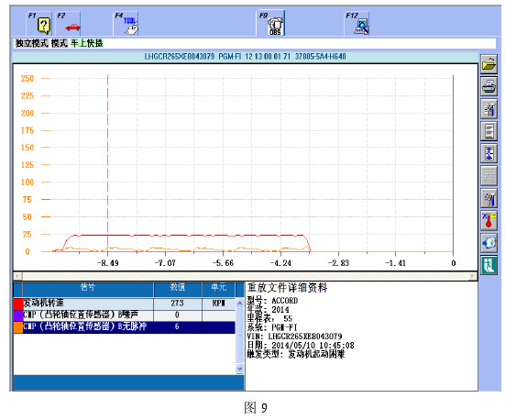This screenshot has width=505, height=420.
Task: Open file with the yellow folder icon
Action: (489, 64)
